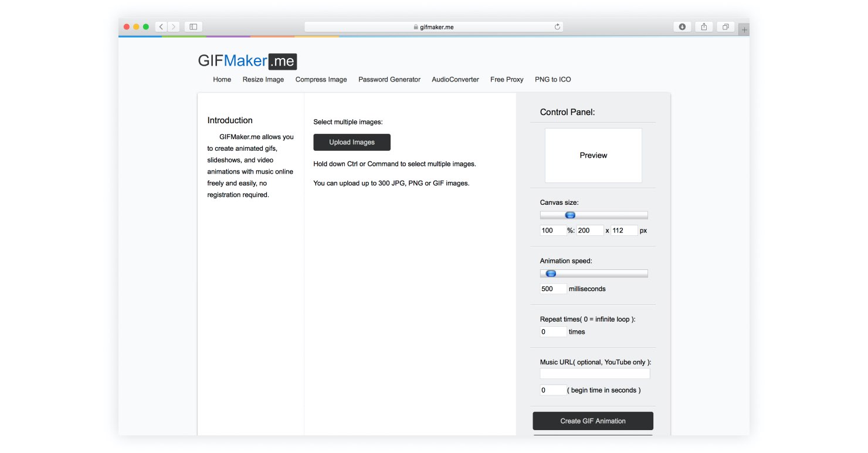
Task: Click the Repeat times input field
Action: [553, 332]
